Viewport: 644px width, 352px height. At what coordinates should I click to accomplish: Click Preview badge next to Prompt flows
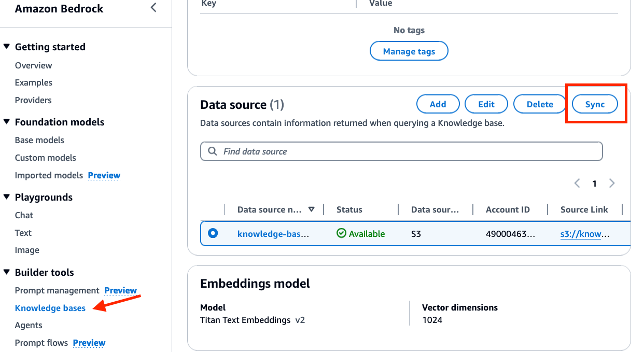tap(89, 343)
